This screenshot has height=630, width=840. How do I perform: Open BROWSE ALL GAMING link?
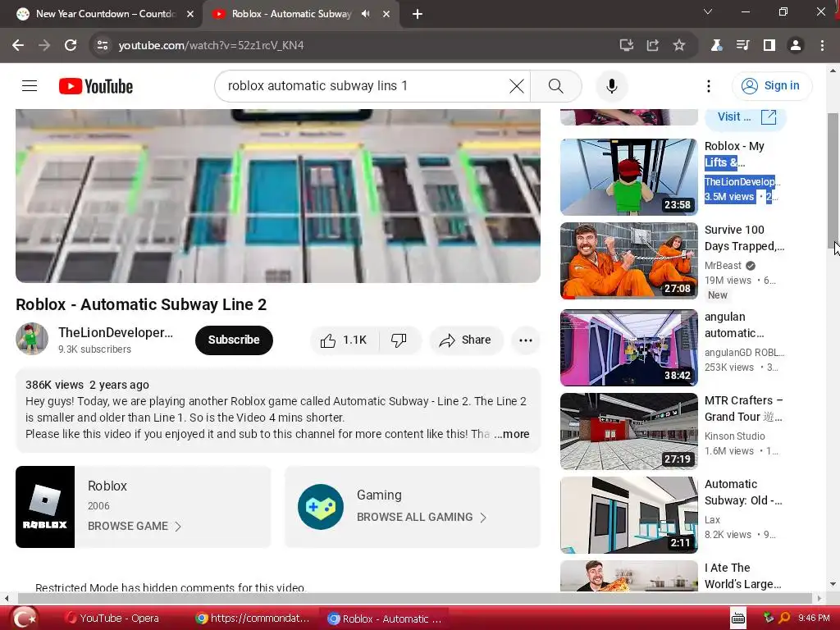422,517
